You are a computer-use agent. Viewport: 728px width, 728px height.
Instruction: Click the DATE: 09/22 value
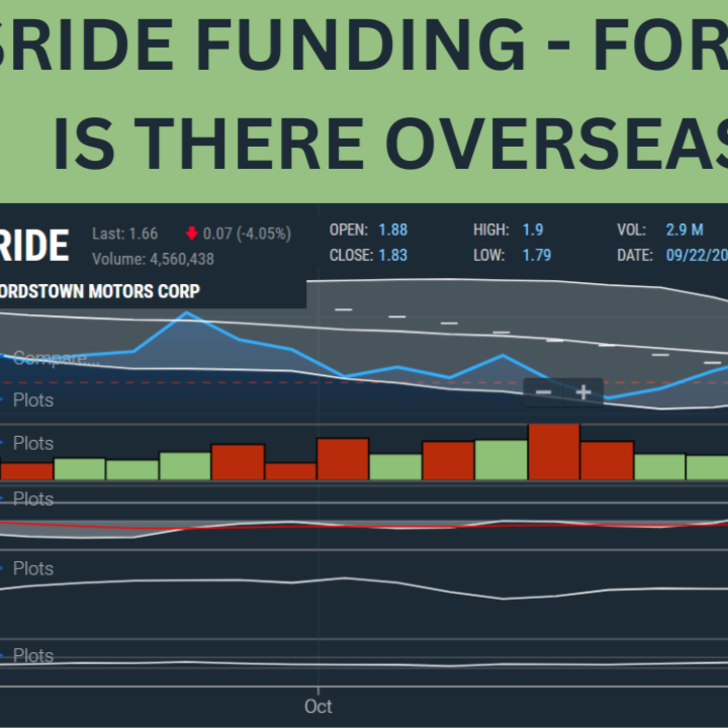point(697,255)
